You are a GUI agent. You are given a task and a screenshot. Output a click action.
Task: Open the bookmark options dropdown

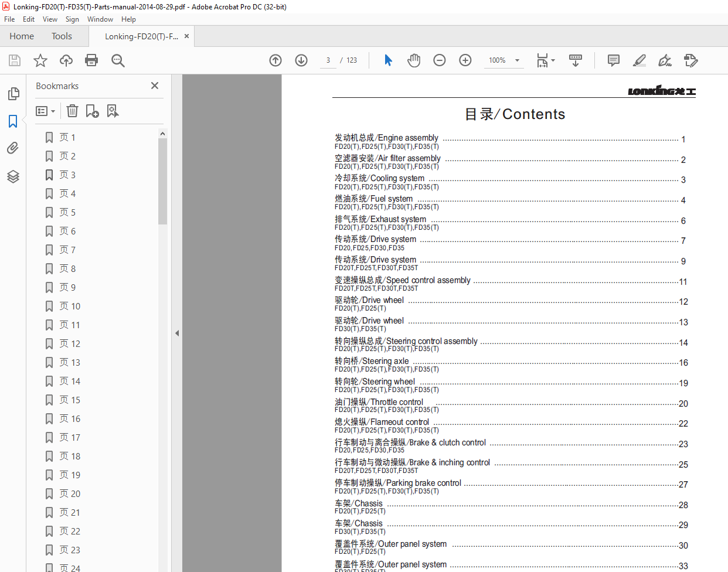point(46,111)
